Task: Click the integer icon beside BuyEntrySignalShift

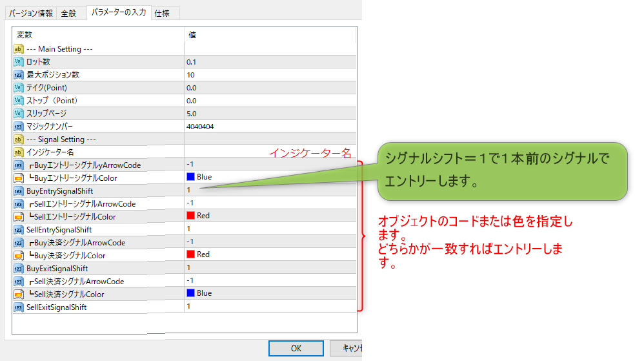Action: point(18,191)
